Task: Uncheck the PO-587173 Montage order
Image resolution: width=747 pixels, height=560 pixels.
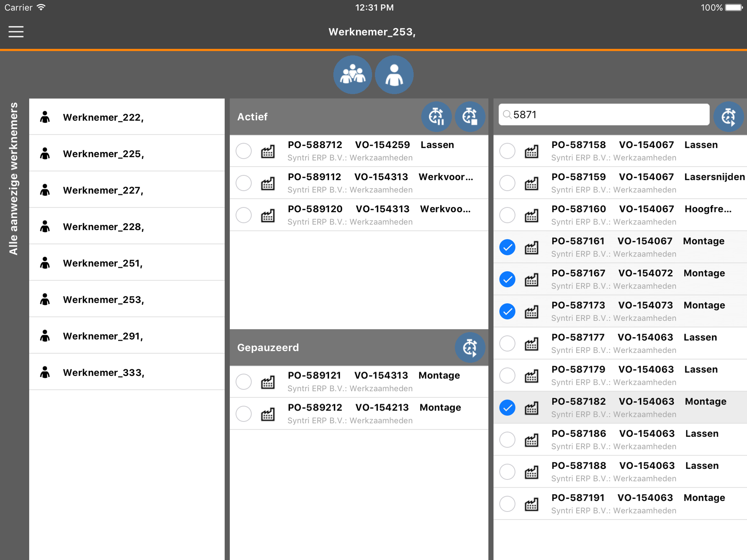Action: coord(507,311)
